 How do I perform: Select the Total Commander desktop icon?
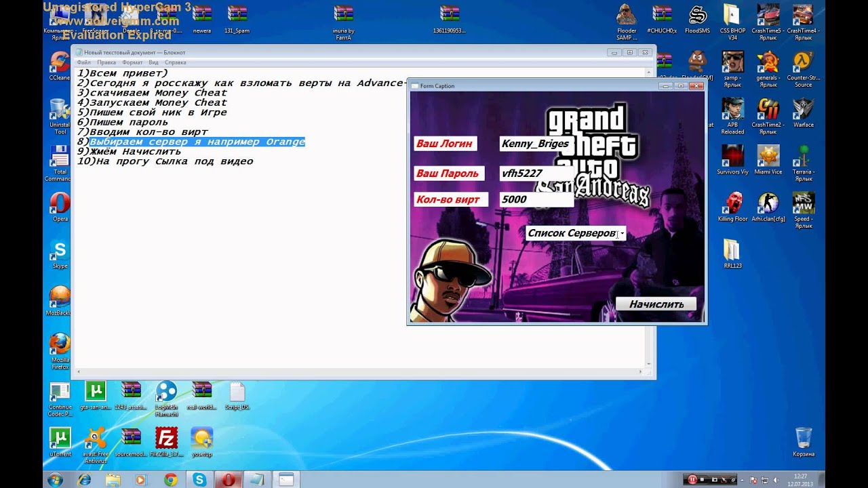point(60,164)
